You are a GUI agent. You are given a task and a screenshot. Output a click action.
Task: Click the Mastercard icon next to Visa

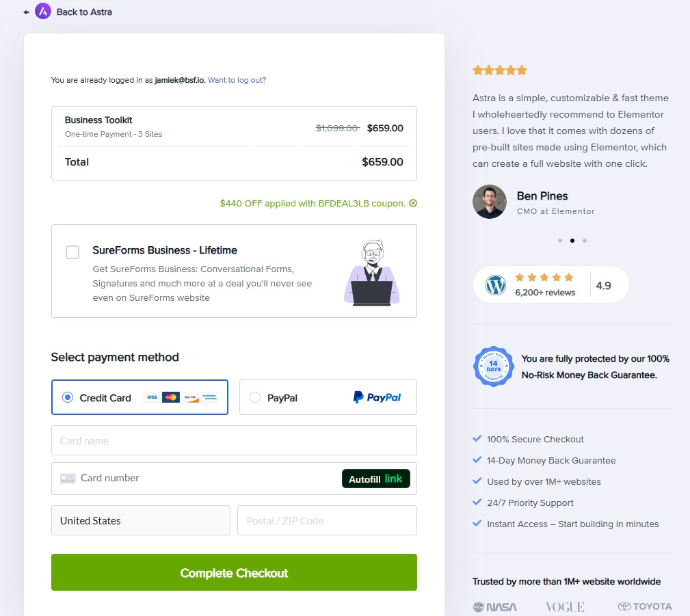point(171,397)
